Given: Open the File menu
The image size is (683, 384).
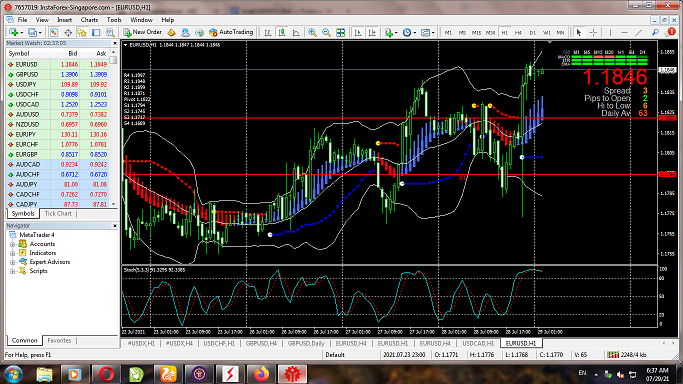Looking at the screenshot, I should point(22,20).
